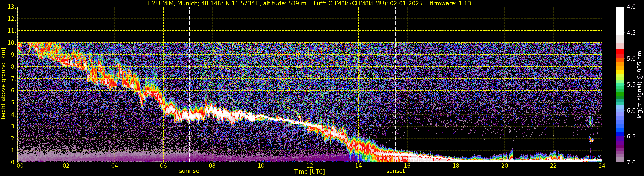Click the "14" time tick label
Screen dimensions: 644x176
tap(358, 166)
